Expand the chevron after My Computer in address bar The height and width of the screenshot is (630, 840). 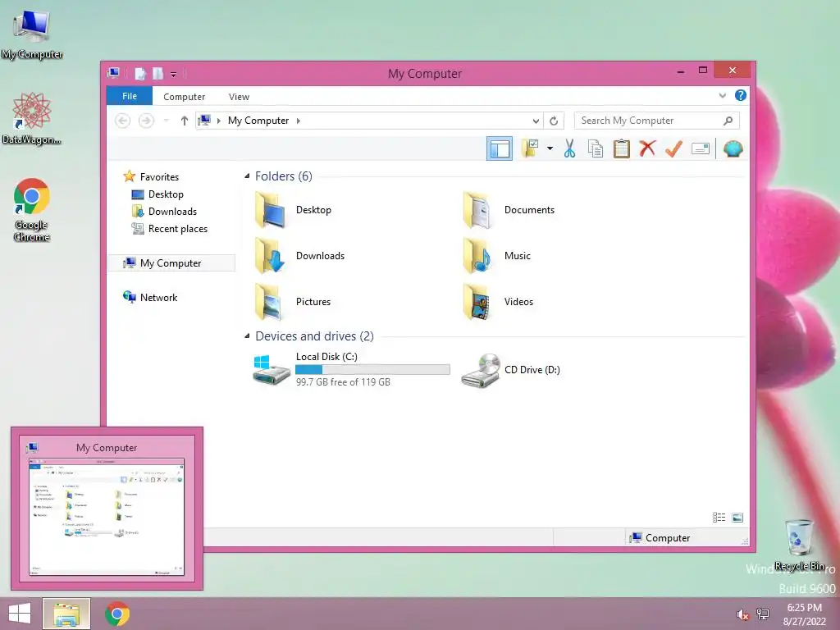point(299,121)
